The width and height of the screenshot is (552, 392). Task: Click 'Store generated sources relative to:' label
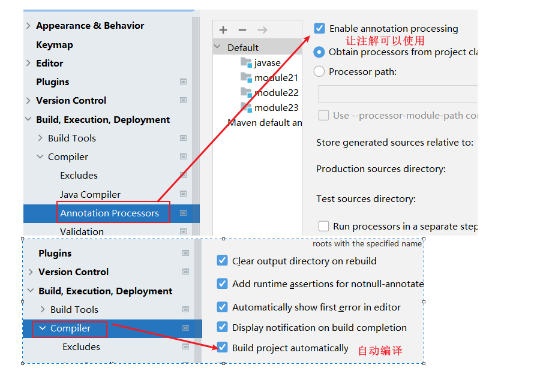pos(395,143)
